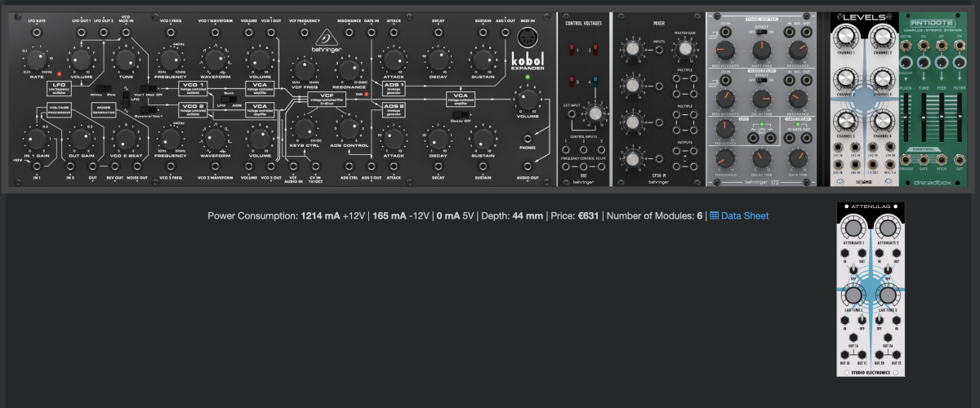Toggle Audio Delay EFFECT off/on switch

[763, 79]
